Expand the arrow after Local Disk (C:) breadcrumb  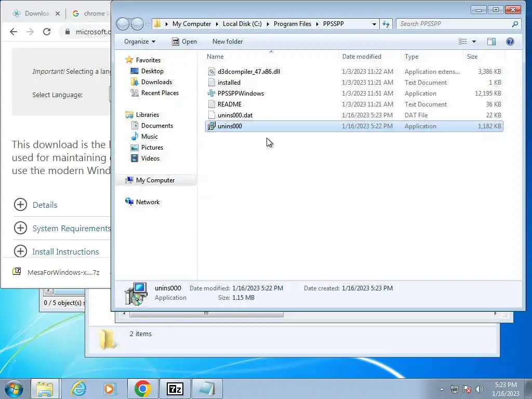268,24
